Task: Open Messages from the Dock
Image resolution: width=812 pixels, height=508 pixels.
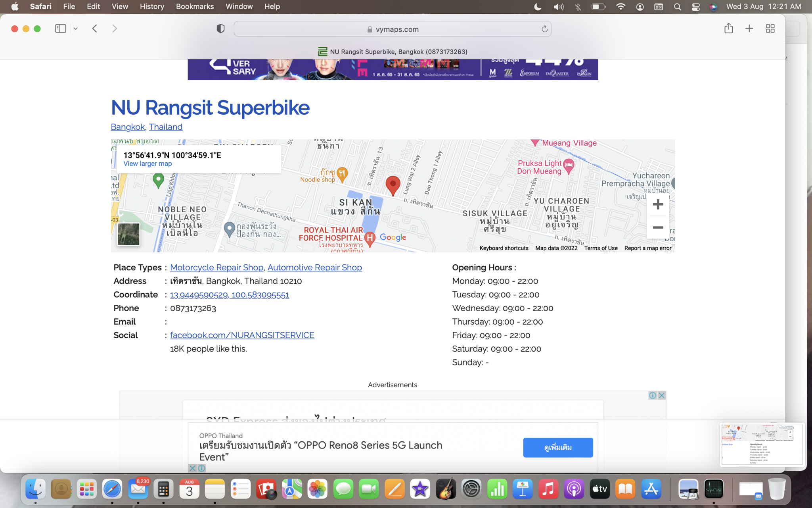Action: (343, 489)
